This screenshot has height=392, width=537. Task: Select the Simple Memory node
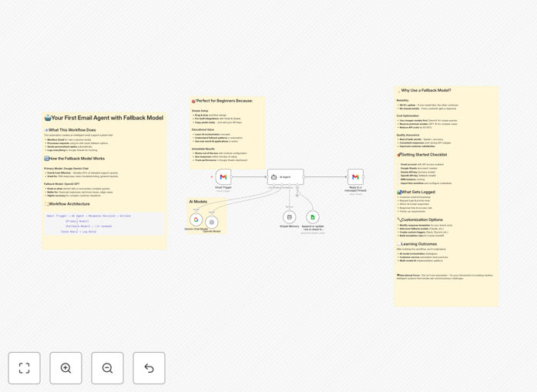tap(290, 217)
